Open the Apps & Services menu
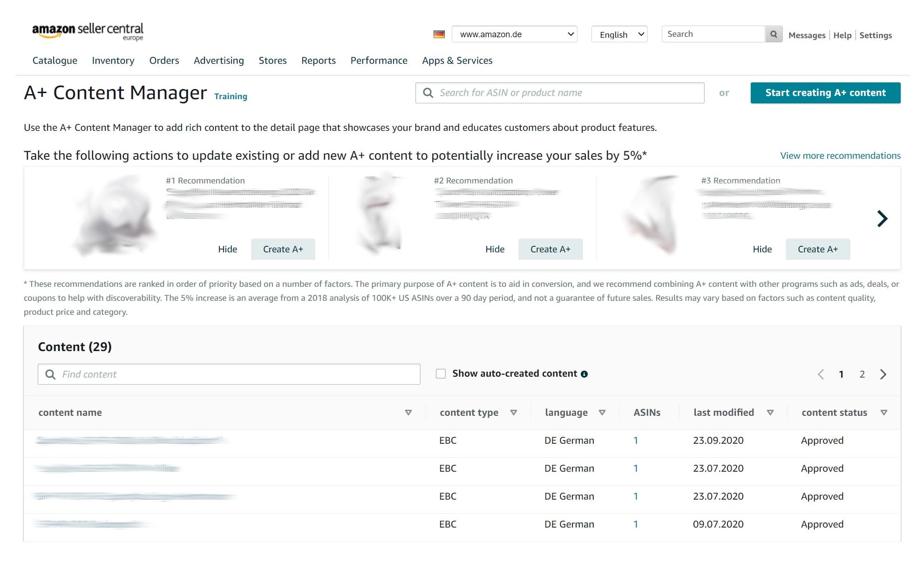The height and width of the screenshot is (562, 924). 457,61
